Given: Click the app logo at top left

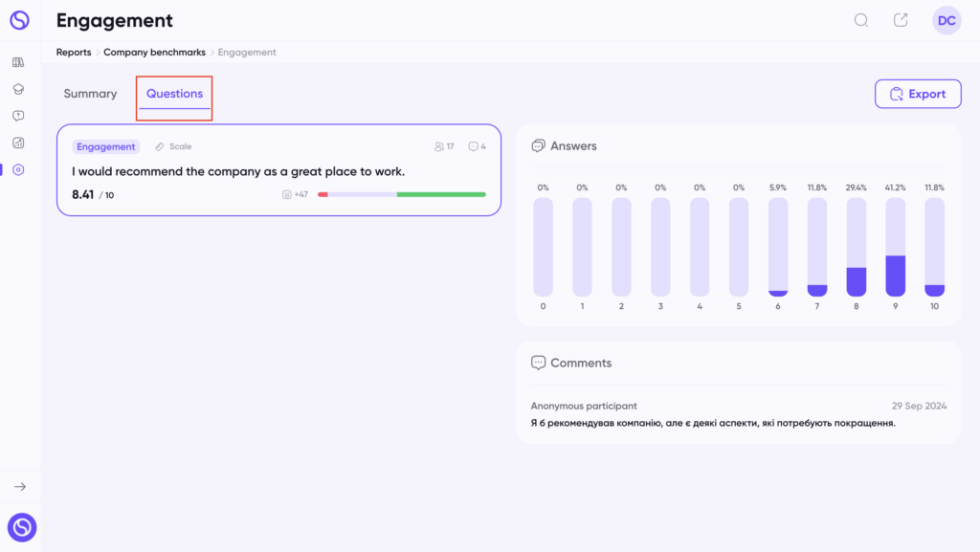Looking at the screenshot, I should click(x=19, y=20).
